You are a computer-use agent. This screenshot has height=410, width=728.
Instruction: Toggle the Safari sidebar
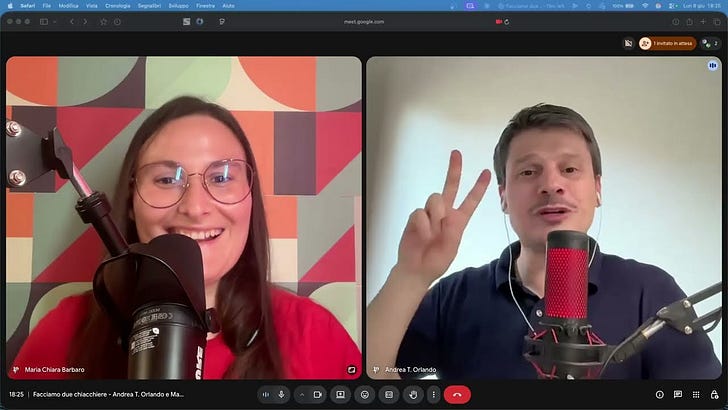44,21
